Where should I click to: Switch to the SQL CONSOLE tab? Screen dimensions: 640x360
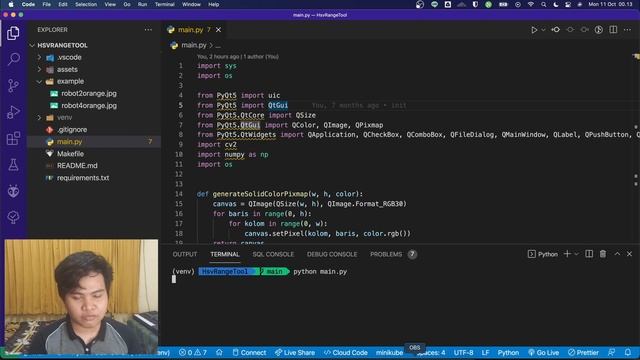pos(273,254)
